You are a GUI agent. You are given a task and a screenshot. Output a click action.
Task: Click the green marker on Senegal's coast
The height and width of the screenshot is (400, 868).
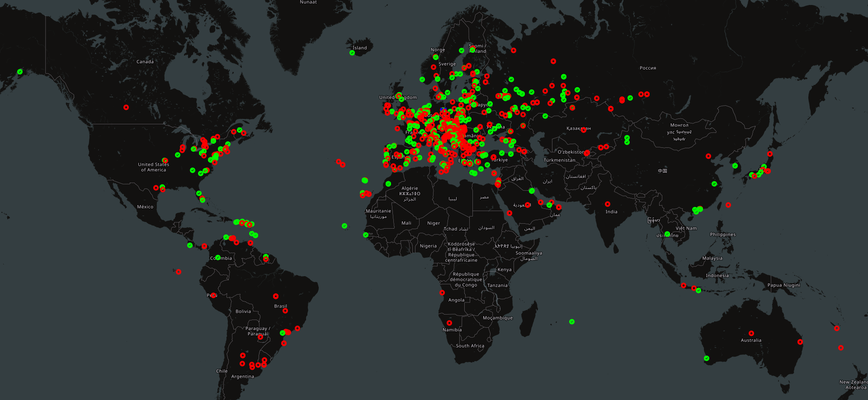click(366, 235)
